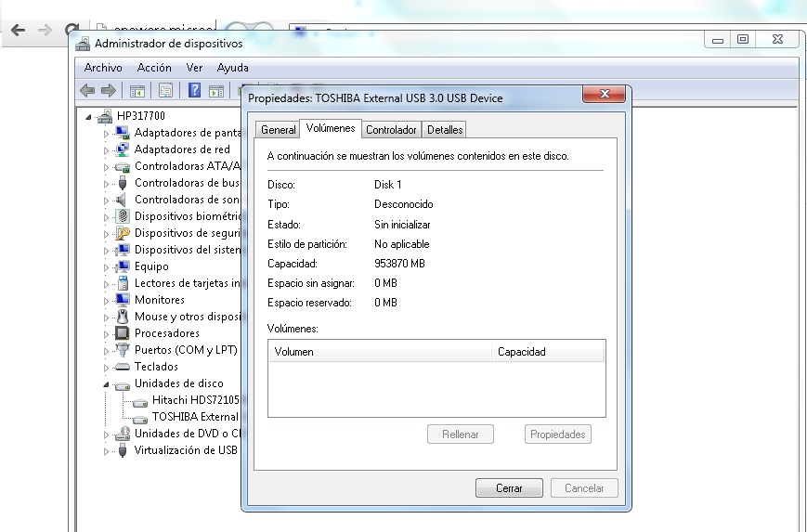This screenshot has height=532, width=807.
Task: Click the browser back arrow behind the window
Action: click(18, 31)
